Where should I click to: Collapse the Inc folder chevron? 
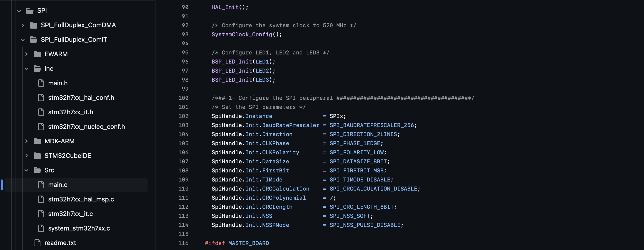click(x=27, y=69)
